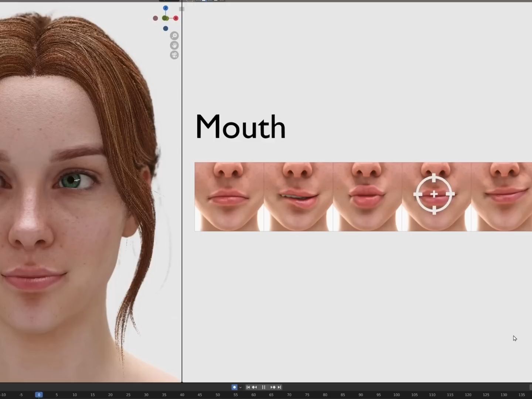
Task: Click the negative X axis gizmo ball
Action: click(156, 18)
